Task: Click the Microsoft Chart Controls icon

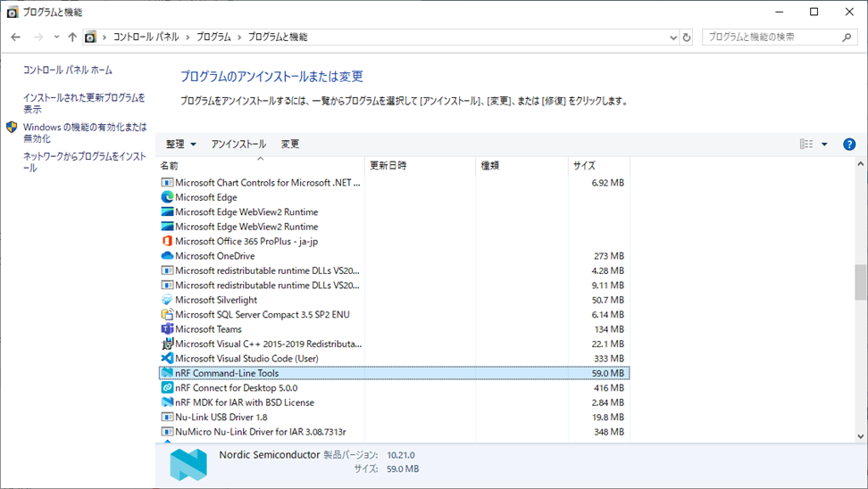Action: 167,183
